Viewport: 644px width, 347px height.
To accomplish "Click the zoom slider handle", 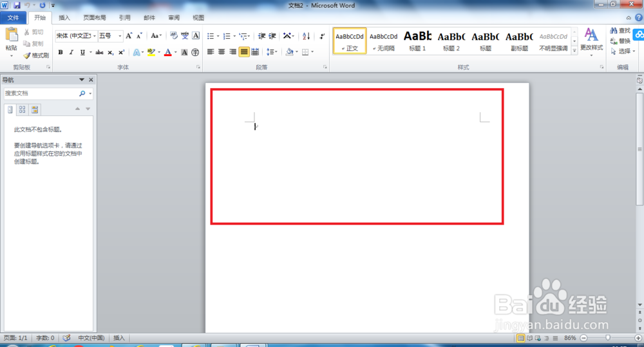I will (x=608, y=338).
